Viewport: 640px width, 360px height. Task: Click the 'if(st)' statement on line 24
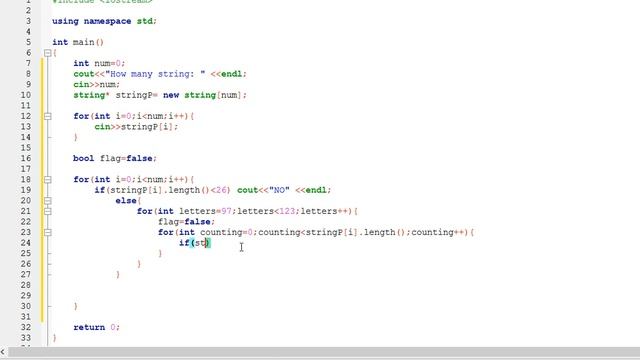[195, 243]
